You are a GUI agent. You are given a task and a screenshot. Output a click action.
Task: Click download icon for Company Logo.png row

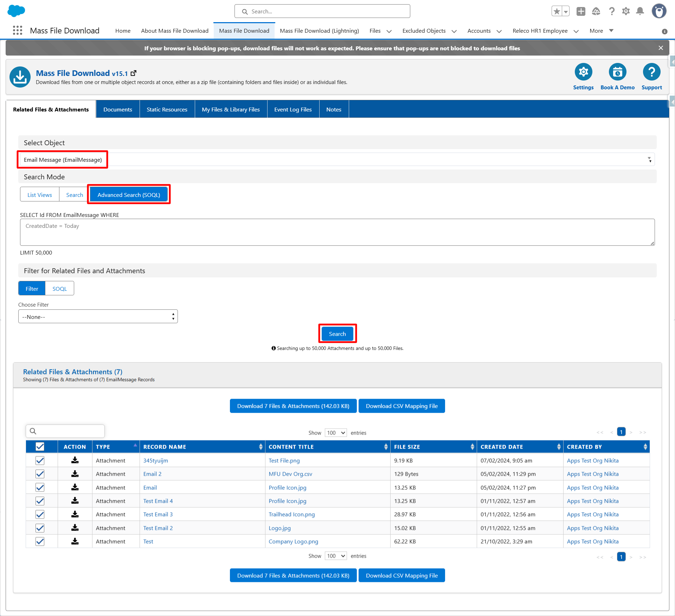coord(75,541)
